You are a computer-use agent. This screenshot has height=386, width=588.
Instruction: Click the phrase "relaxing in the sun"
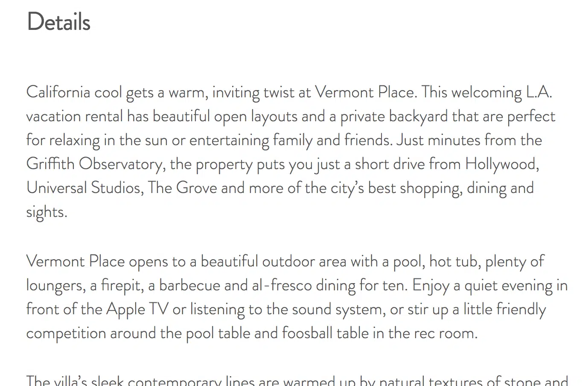[x=108, y=140]
